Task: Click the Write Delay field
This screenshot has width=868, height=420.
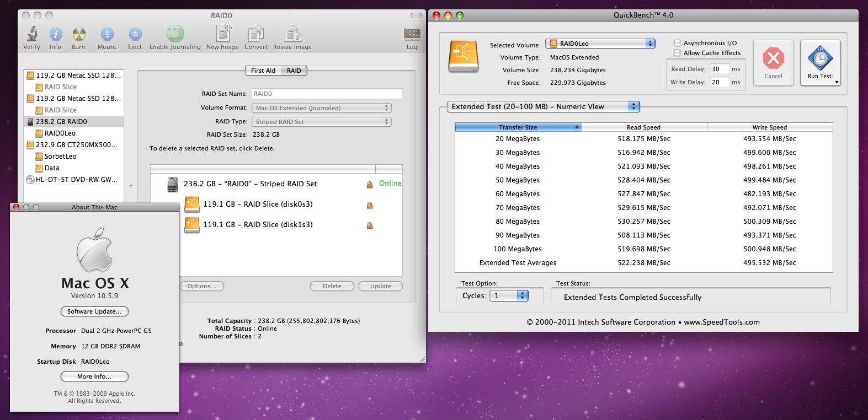Action: pos(720,82)
